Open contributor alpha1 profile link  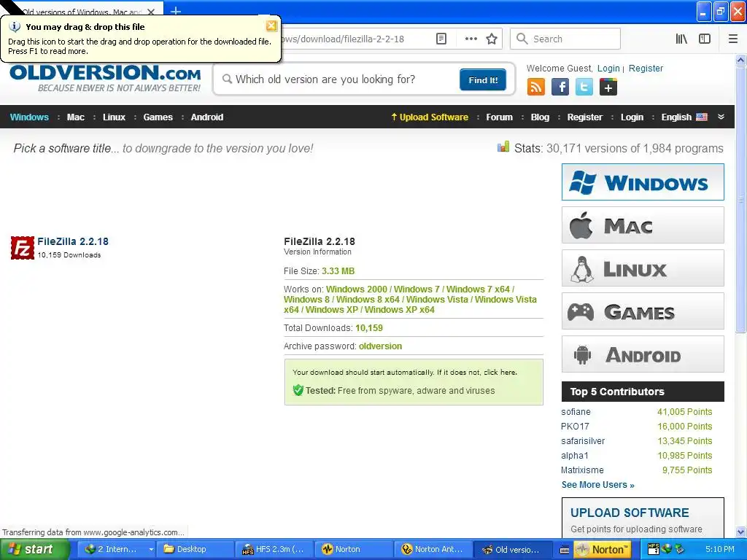[575, 456]
